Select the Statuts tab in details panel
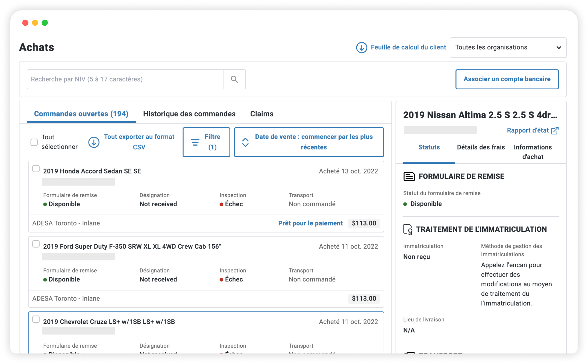 tap(429, 147)
